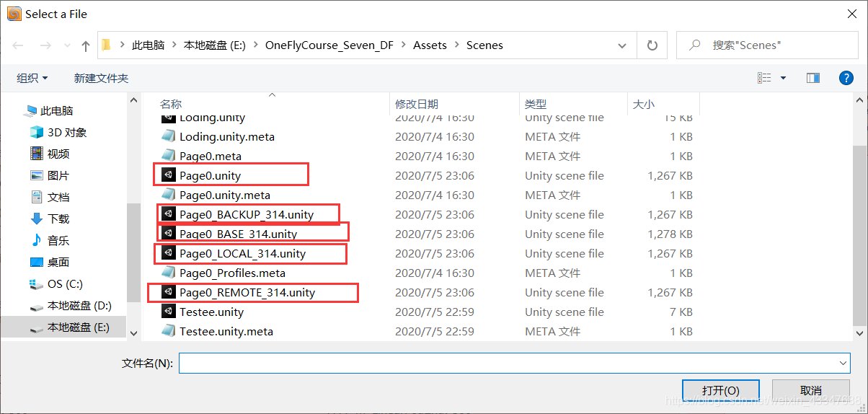
Task: Click 取消 cancel button
Action: (x=810, y=390)
